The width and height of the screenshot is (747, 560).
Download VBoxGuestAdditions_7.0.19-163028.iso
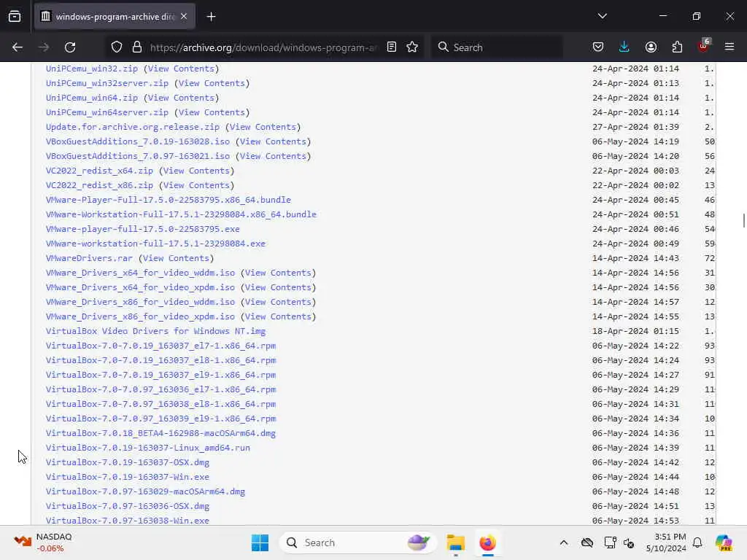pyautogui.click(x=138, y=141)
